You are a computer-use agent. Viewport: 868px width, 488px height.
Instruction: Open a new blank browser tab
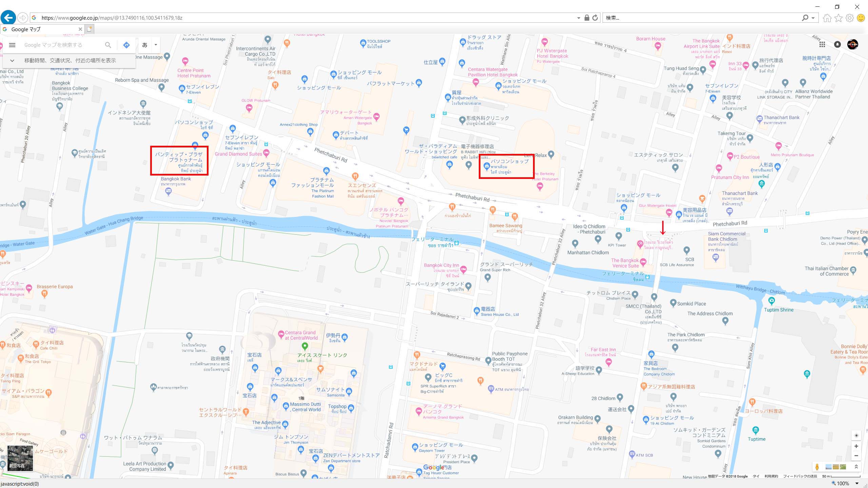click(89, 29)
